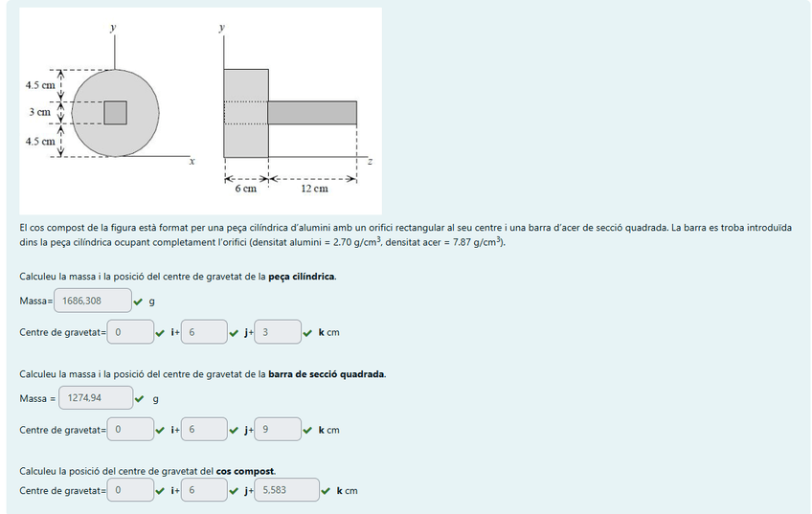Focus cylindrical piece i-component field
This screenshot has width=812, height=514.
coord(129,333)
